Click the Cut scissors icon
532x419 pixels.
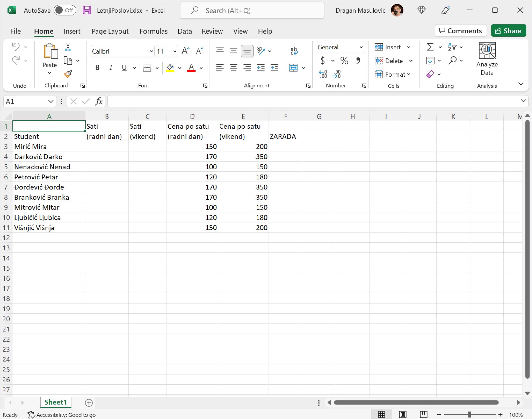click(x=68, y=47)
